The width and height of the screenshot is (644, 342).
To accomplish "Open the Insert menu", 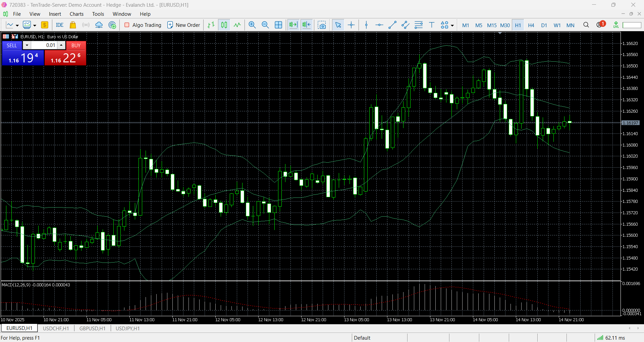I will (55, 14).
